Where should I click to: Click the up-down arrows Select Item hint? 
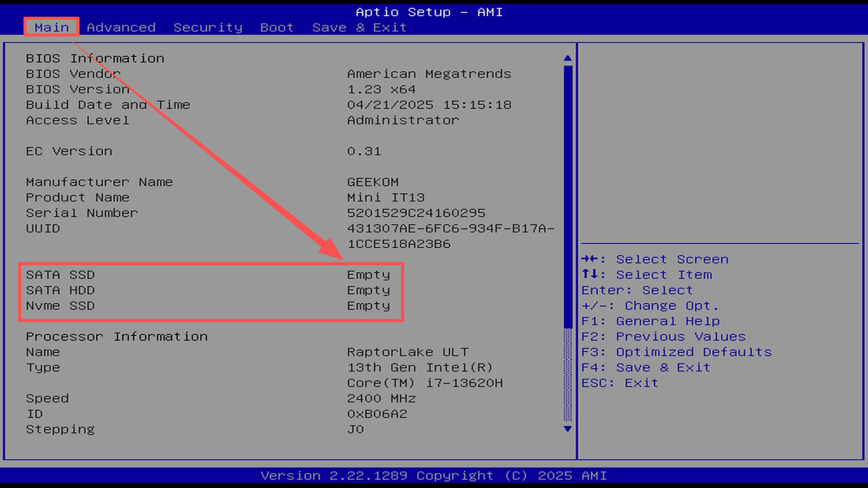point(646,275)
